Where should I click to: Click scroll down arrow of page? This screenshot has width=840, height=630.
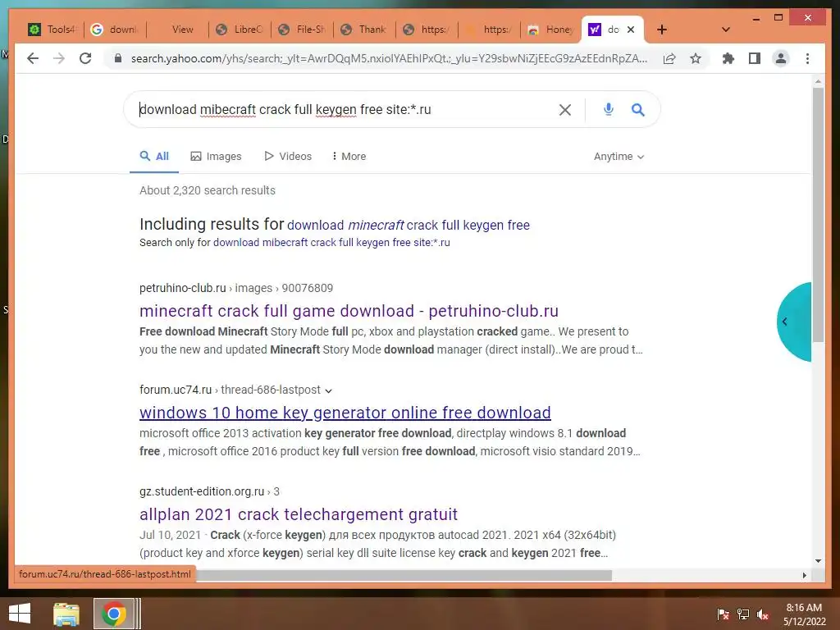(818, 561)
